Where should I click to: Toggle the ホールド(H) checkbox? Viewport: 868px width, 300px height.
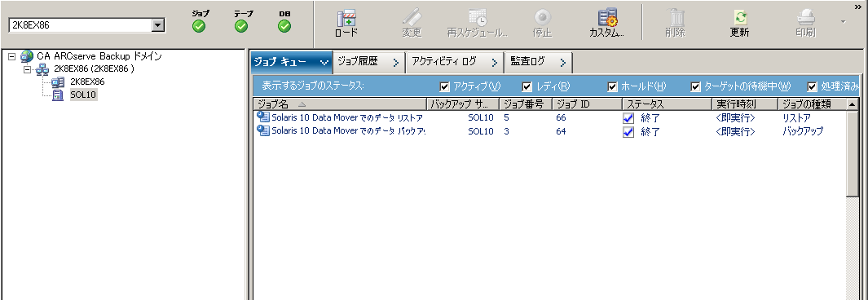click(612, 87)
